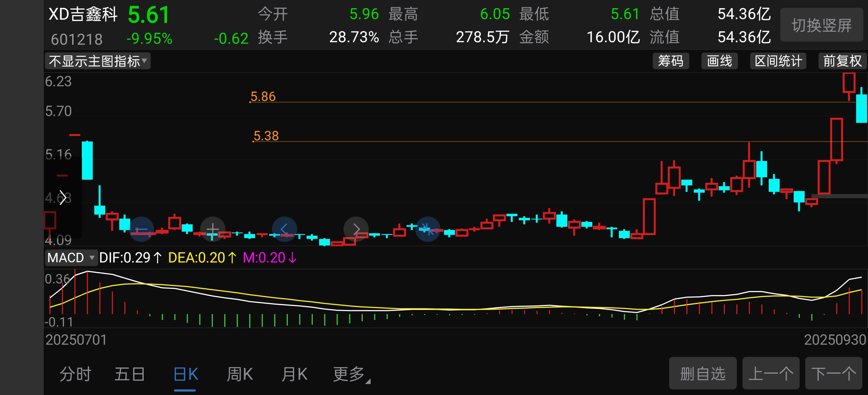Click the zoom in plus circle icon
Image resolution: width=868 pixels, height=395 pixels.
(213, 229)
